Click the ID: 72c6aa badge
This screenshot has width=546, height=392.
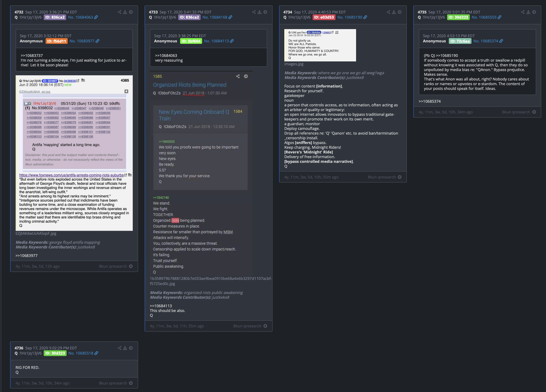coord(460,41)
